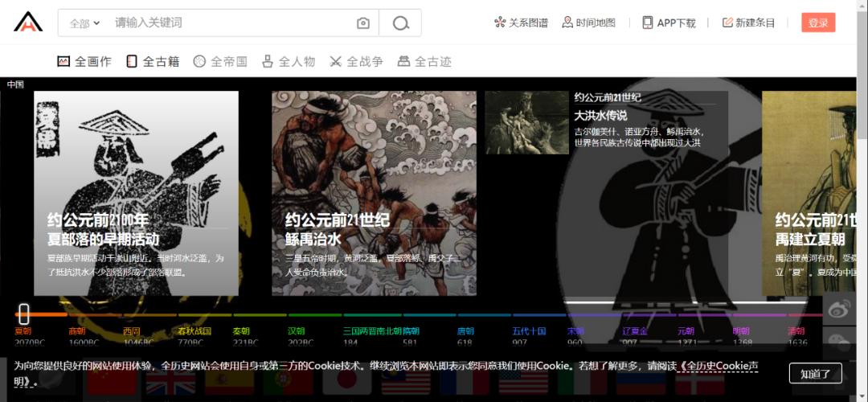This screenshot has height=402, width=868.
Task: Open the 大洪水传说 thumbnail image
Action: point(526,122)
